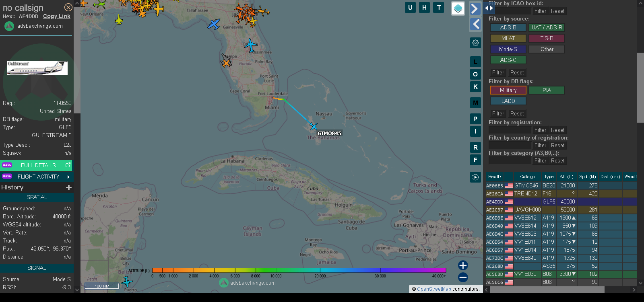The image size is (644, 302).
Task: Toggle the Military DB flag filter
Action: tap(508, 90)
